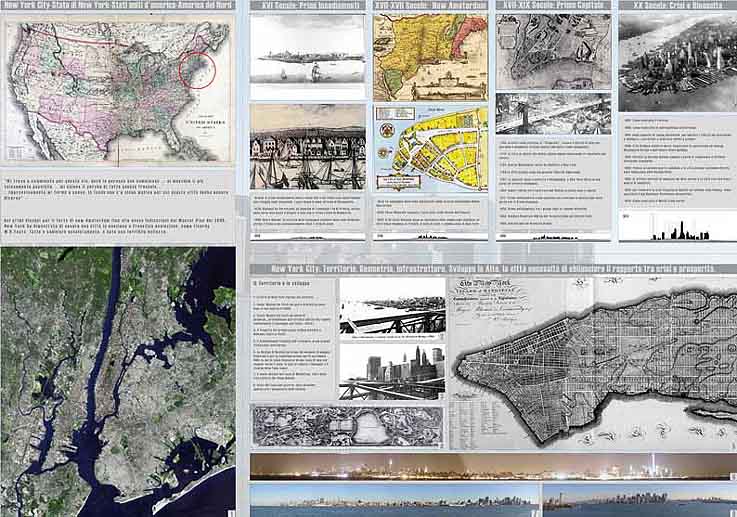The image size is (737, 517).
Task: Open the yellow New Amsterdam street plan
Action: click(430, 148)
